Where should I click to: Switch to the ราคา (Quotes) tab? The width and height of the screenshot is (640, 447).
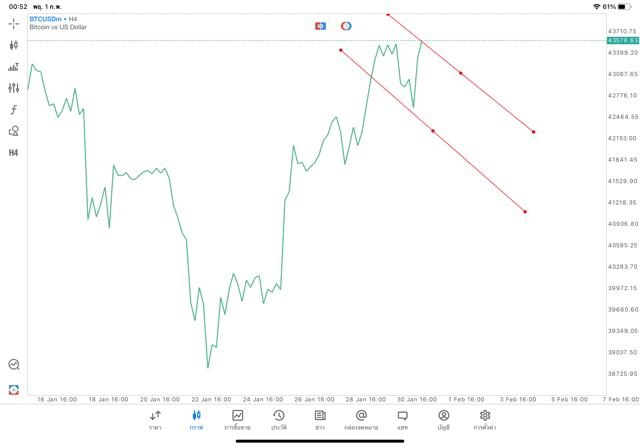point(155,420)
